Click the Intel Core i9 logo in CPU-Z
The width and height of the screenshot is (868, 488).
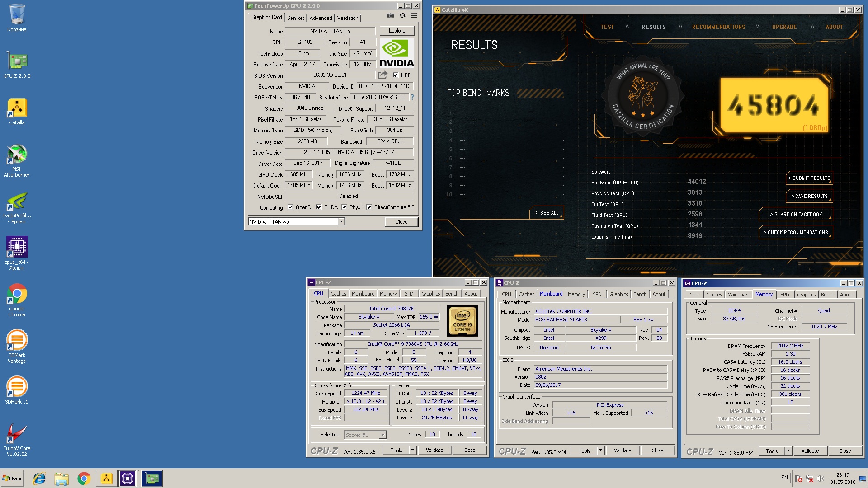[462, 321]
